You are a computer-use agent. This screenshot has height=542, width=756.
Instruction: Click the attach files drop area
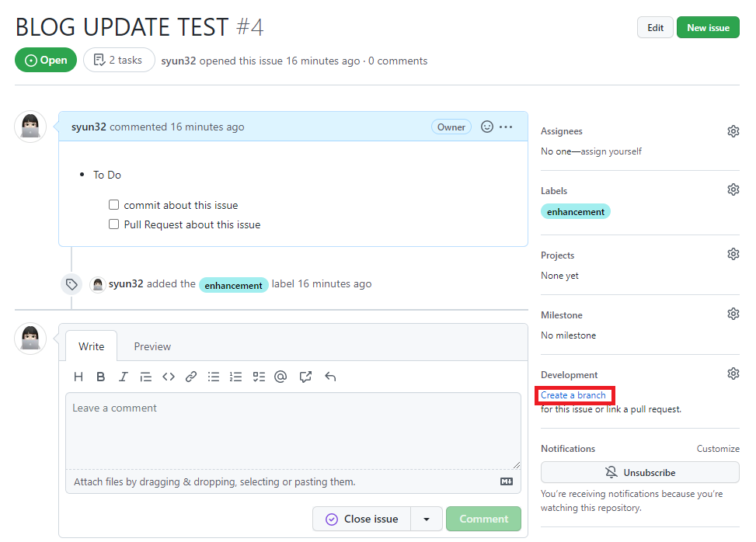tap(293, 481)
